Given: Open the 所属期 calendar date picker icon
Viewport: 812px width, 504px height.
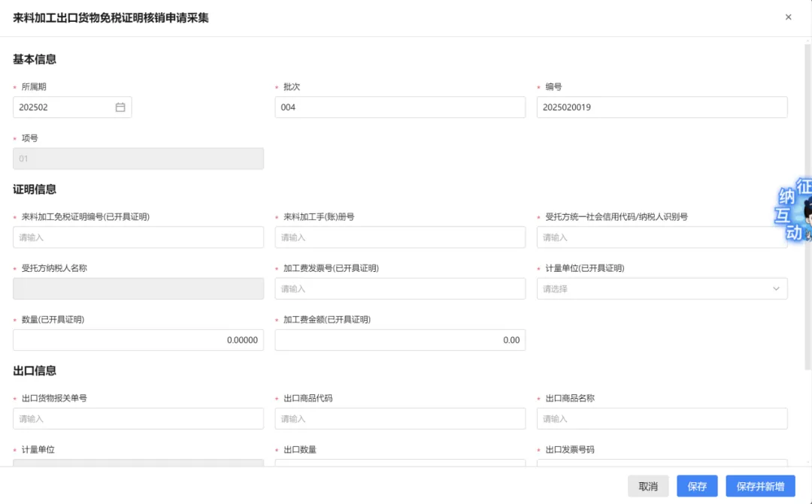Looking at the screenshot, I should point(120,107).
